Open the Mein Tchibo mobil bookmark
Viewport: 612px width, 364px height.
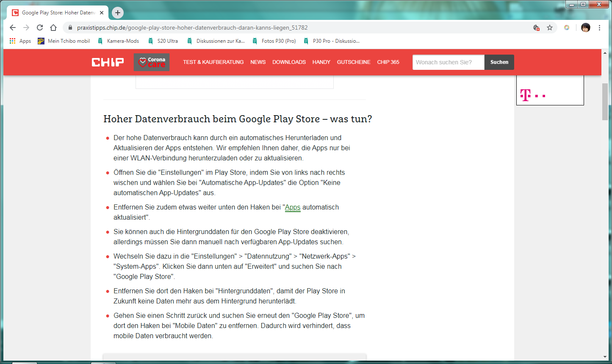pyautogui.click(x=64, y=41)
